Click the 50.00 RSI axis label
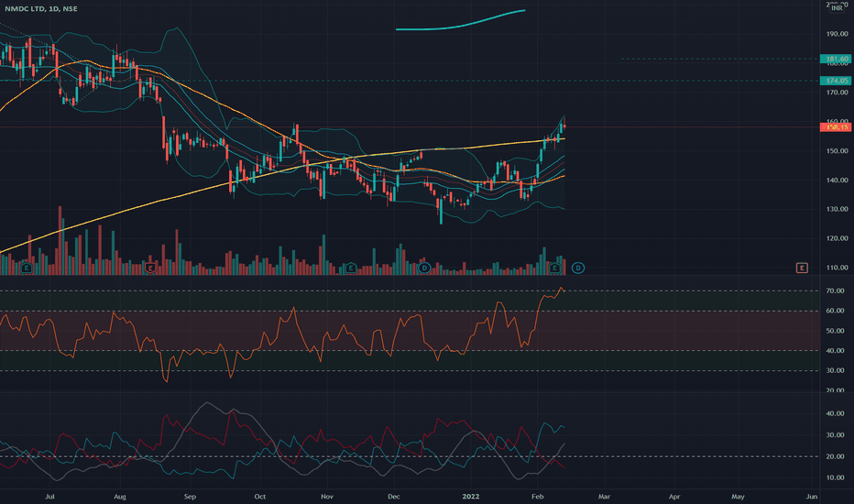854x504 pixels. (x=835, y=331)
